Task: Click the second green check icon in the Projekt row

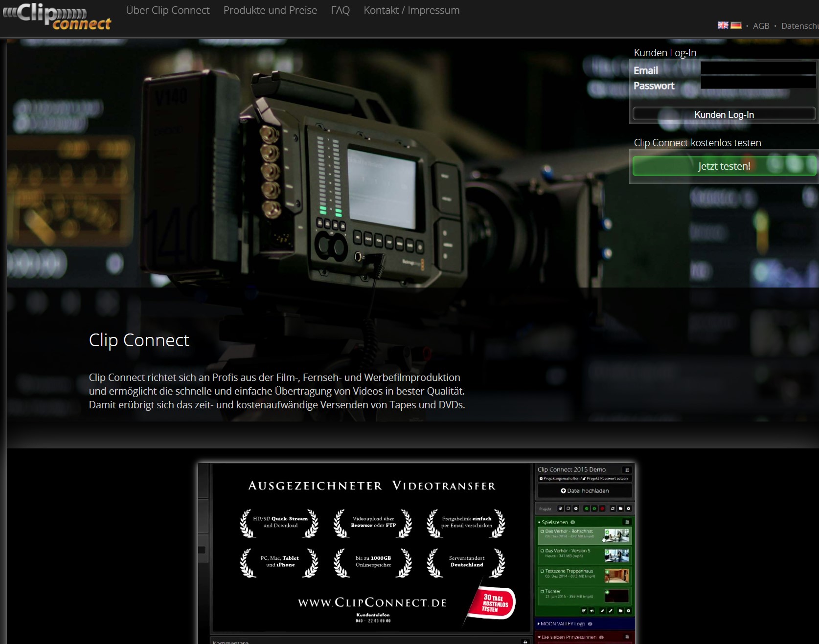Action: tap(594, 509)
